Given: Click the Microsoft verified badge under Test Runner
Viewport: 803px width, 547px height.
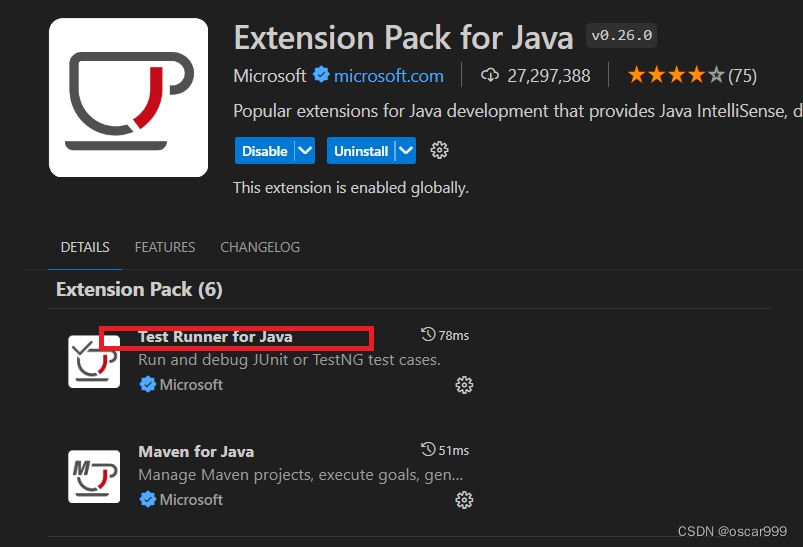Looking at the screenshot, I should point(147,384).
